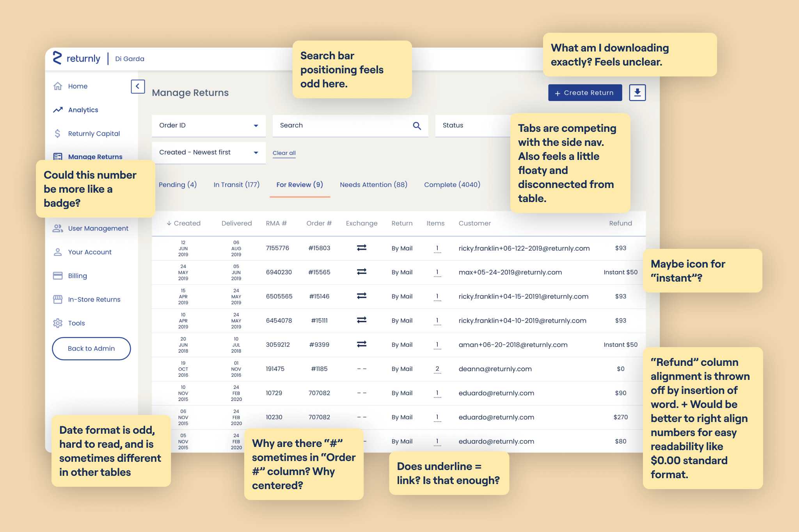Image resolution: width=799 pixels, height=532 pixels.
Task: Click the Instant $50 refund for max+05-24-2019
Action: pos(621,272)
